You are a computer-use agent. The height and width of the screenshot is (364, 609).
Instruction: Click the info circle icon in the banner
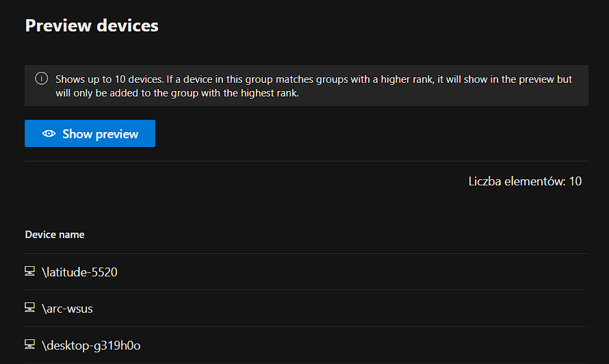point(41,79)
